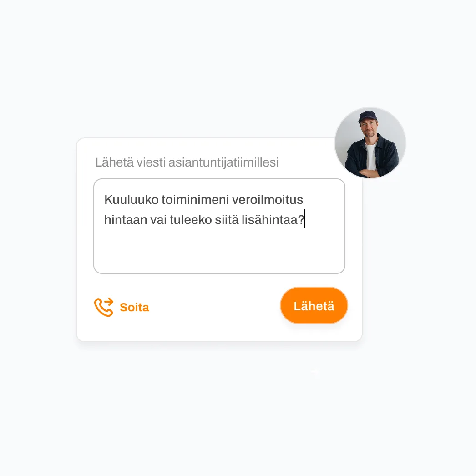This screenshot has height=476, width=476.
Task: Click blank card space between Soita and Lähetä
Action: tap(214, 307)
